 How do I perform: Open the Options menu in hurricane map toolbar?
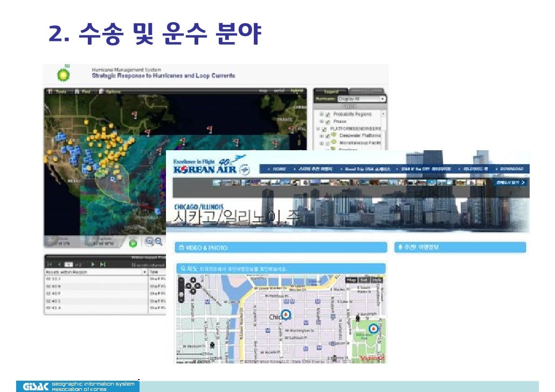pos(110,92)
